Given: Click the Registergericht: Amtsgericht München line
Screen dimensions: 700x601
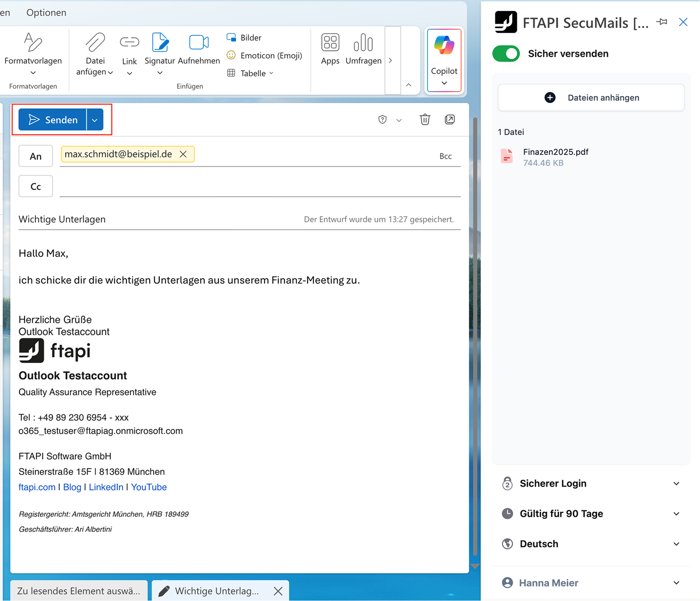Looking at the screenshot, I should pyautogui.click(x=104, y=514).
